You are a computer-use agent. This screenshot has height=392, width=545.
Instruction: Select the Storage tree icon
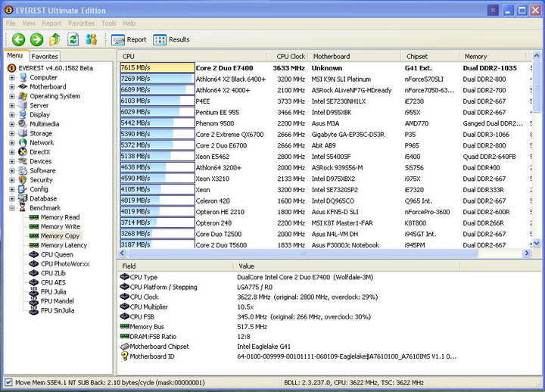coord(23,133)
